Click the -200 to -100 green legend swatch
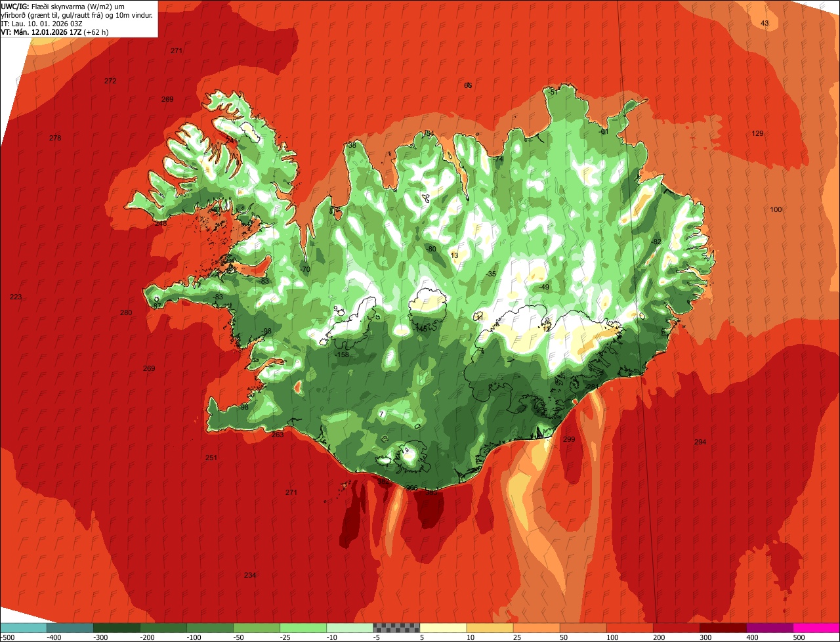The width and height of the screenshot is (840, 642). pos(163,628)
